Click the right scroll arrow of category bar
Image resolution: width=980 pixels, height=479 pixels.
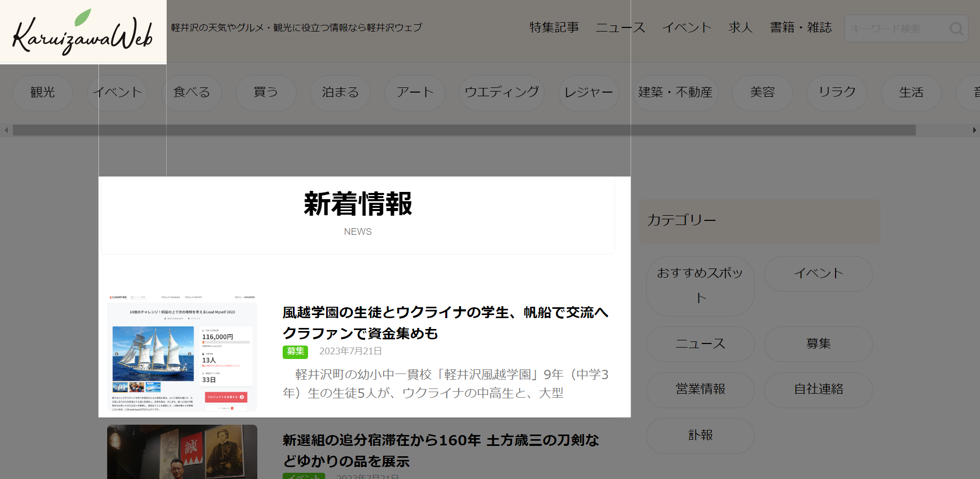pos(974,130)
